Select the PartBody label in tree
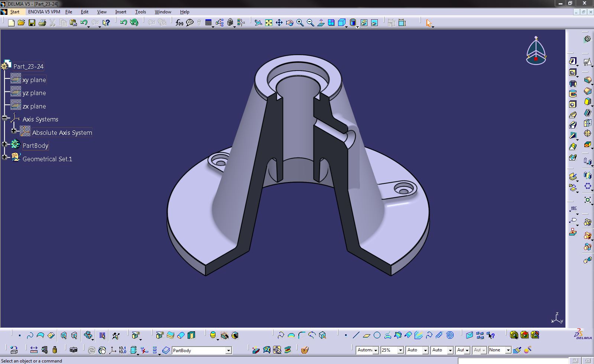 pos(35,146)
